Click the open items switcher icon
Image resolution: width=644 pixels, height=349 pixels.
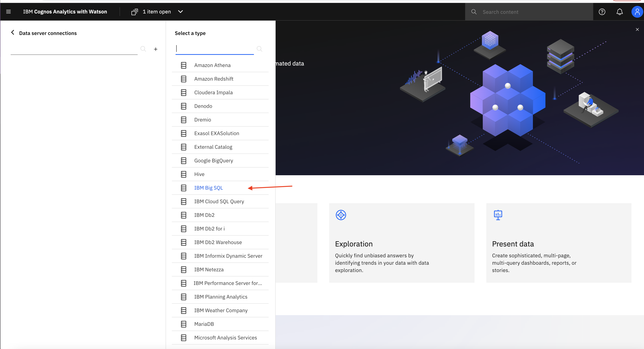(x=135, y=12)
